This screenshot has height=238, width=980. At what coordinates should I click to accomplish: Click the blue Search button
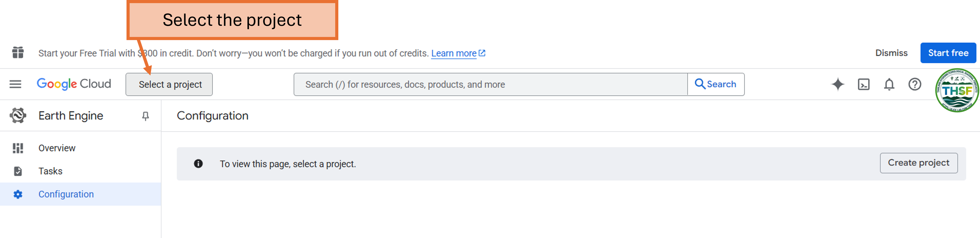(x=716, y=84)
